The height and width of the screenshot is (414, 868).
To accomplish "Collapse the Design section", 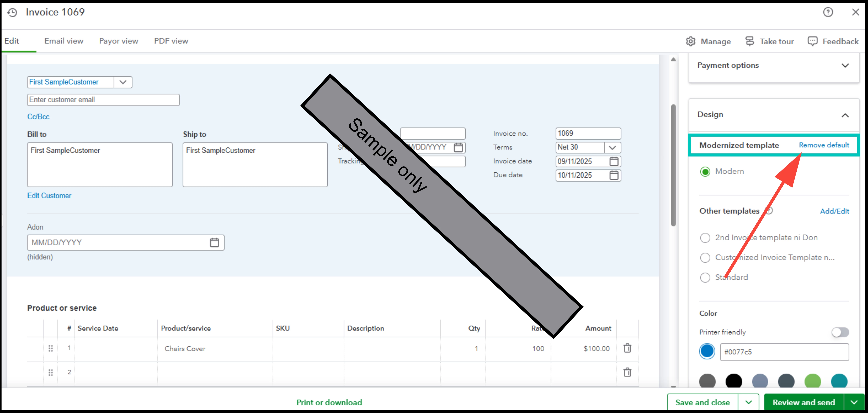I will click(845, 116).
